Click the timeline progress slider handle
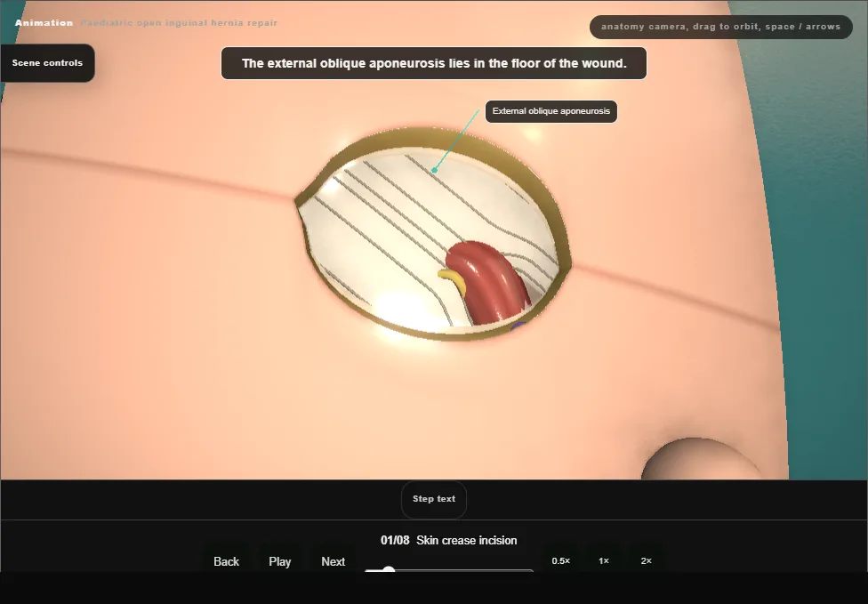Viewport: 868px width, 604px height. 389,570
